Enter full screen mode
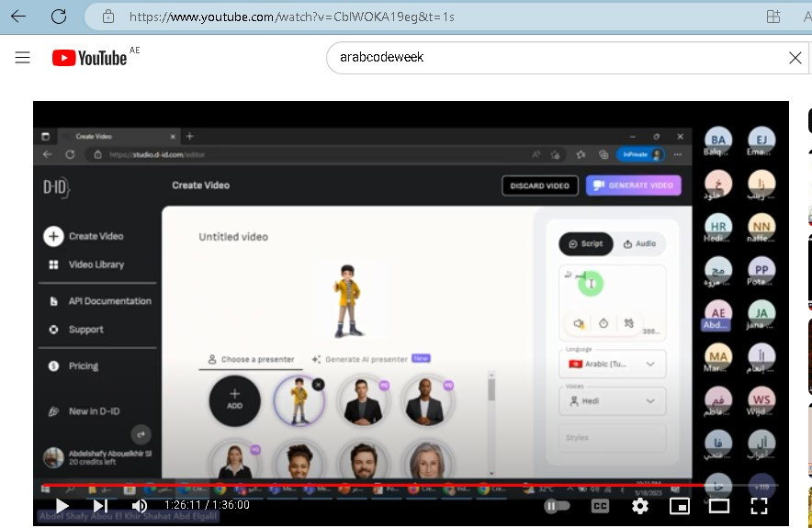Screen dimensions: 812x528 [x=759, y=506]
